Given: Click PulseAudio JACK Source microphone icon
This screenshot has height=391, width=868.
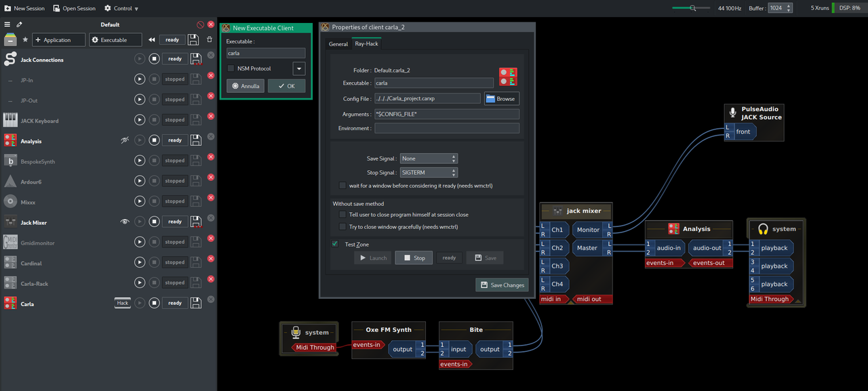Looking at the screenshot, I should (732, 112).
